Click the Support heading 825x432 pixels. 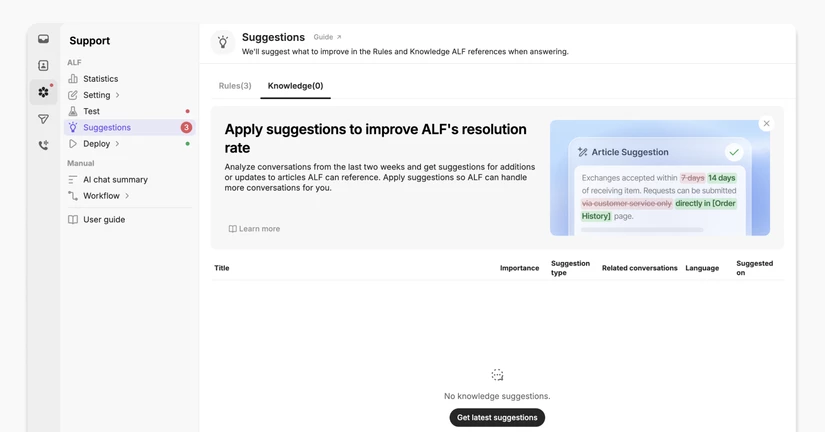[x=89, y=41]
